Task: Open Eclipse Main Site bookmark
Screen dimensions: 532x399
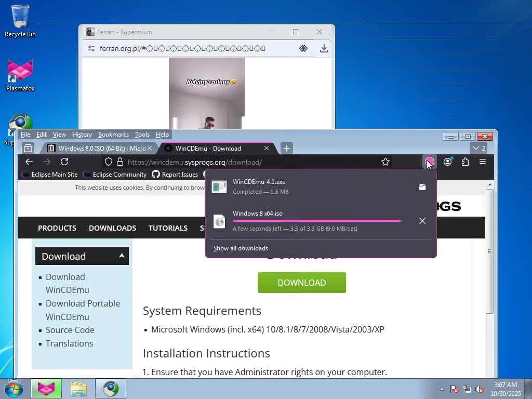Action: [50, 175]
